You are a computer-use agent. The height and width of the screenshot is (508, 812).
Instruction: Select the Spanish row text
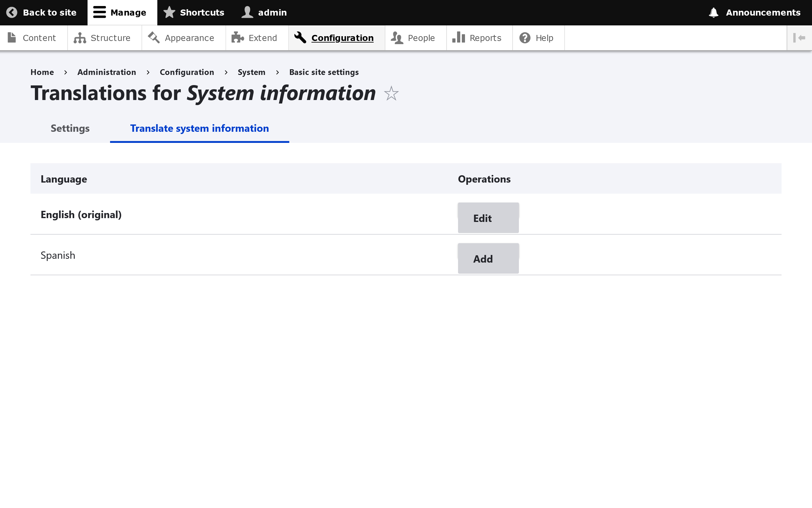tap(58, 255)
